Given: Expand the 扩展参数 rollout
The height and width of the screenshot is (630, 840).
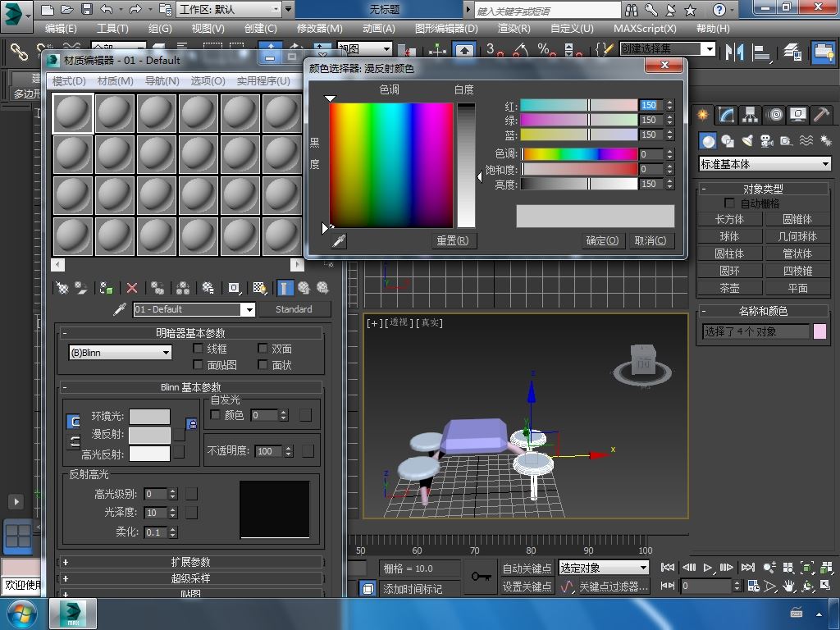Looking at the screenshot, I should (190, 562).
